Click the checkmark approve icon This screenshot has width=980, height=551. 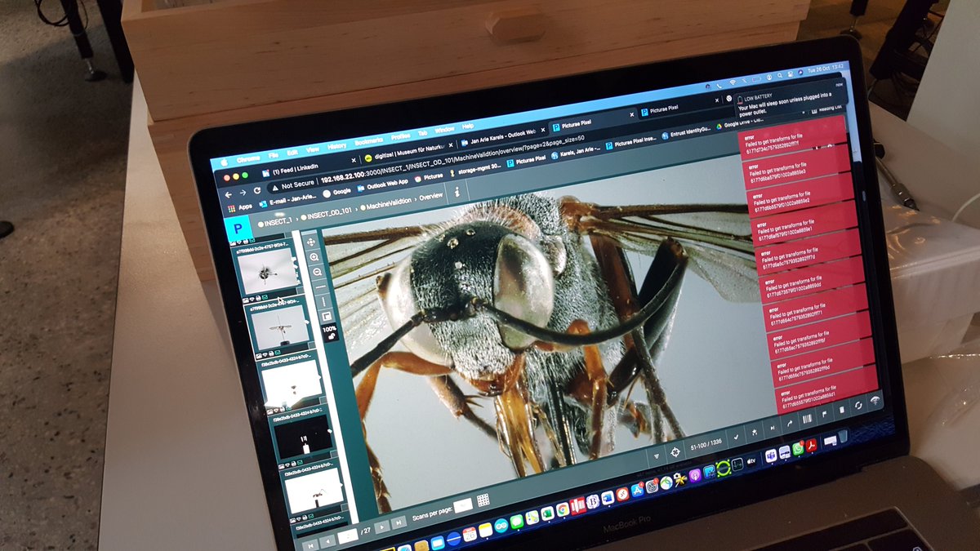click(736, 438)
